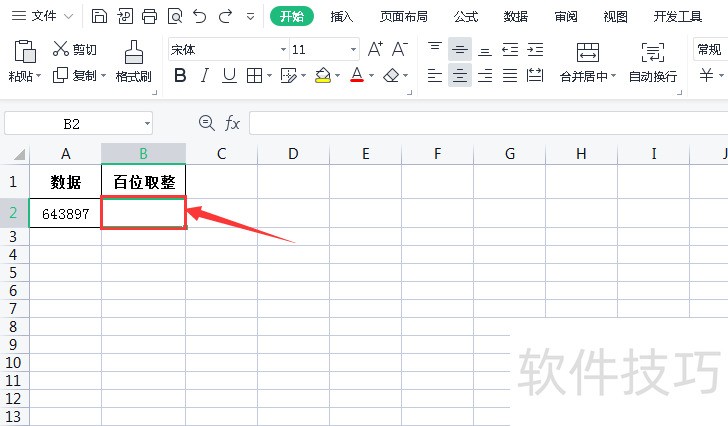Increase indent icon
728x426 pixels.
535,49
